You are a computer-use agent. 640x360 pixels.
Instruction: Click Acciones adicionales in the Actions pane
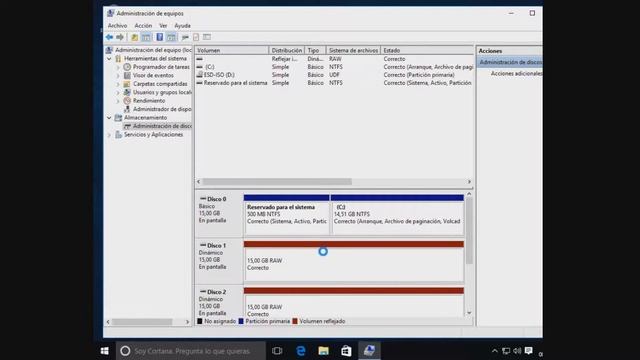coord(516,73)
